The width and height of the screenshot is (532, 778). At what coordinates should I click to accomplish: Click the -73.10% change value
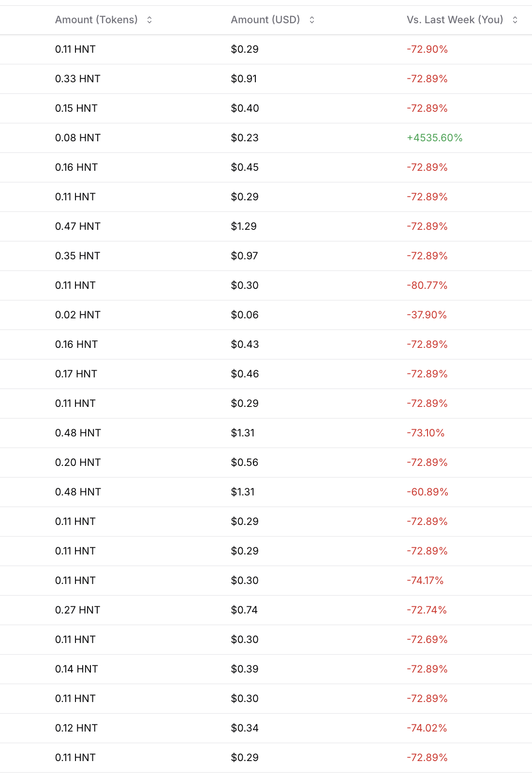(x=426, y=433)
